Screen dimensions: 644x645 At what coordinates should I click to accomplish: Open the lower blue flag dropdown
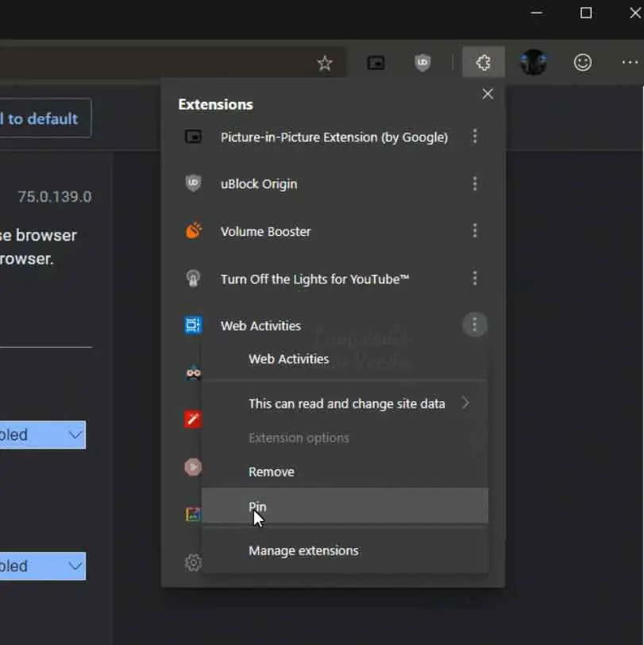point(43,566)
